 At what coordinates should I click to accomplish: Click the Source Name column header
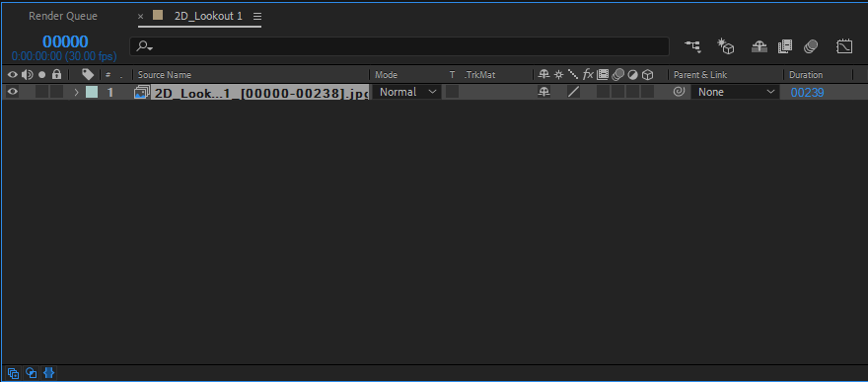coord(165,75)
